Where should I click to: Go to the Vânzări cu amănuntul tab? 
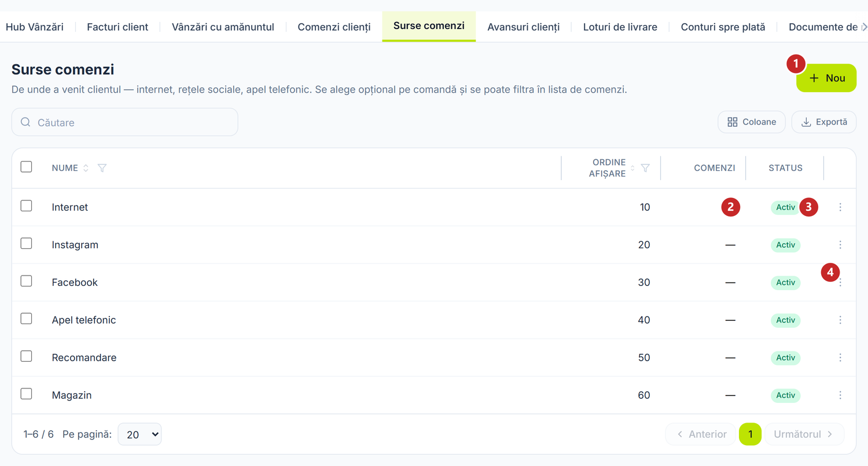pyautogui.click(x=223, y=27)
